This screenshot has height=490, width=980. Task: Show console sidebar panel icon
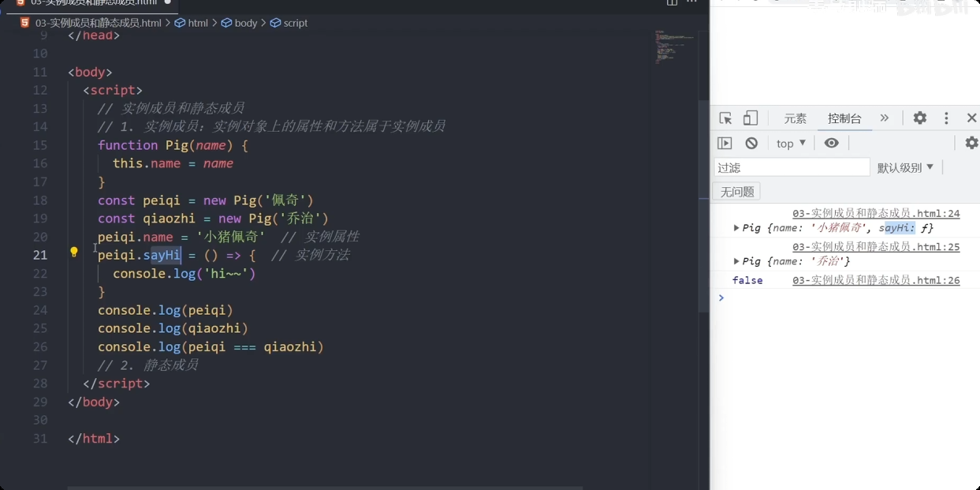[725, 143]
